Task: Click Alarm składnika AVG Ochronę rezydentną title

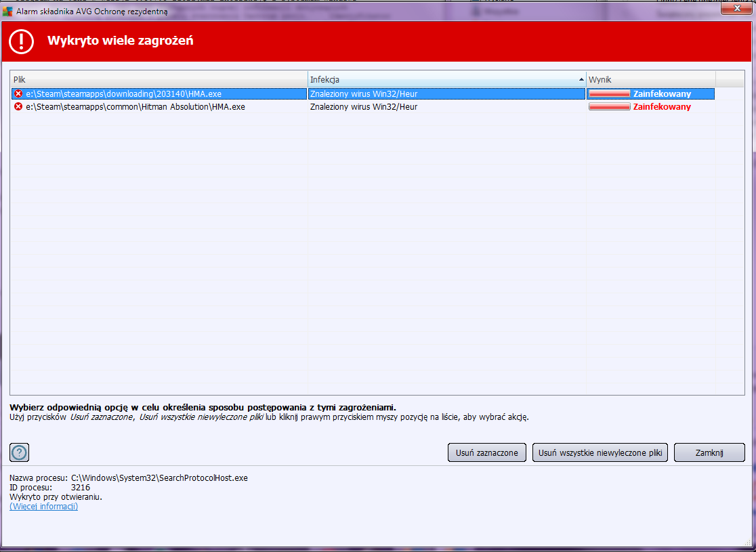Action: (x=91, y=11)
